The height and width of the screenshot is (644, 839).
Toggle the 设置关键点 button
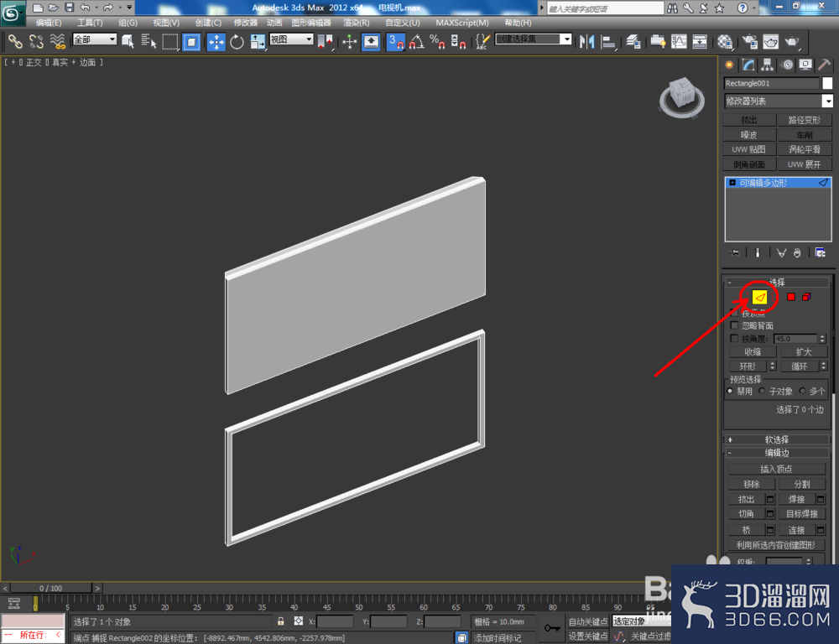[x=587, y=636]
